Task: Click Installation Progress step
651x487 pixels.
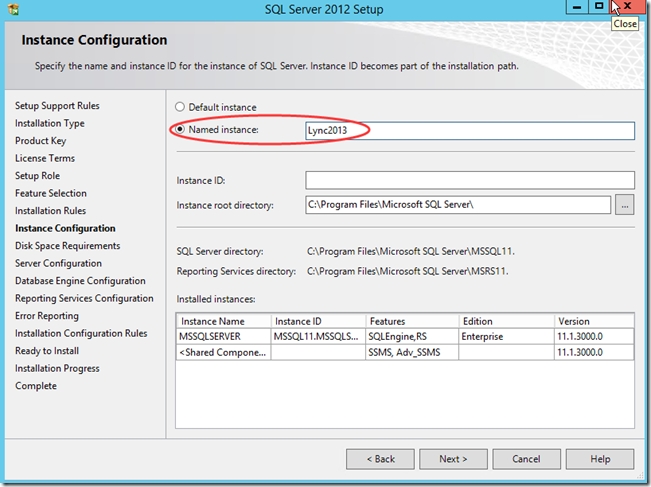Action: pos(57,368)
